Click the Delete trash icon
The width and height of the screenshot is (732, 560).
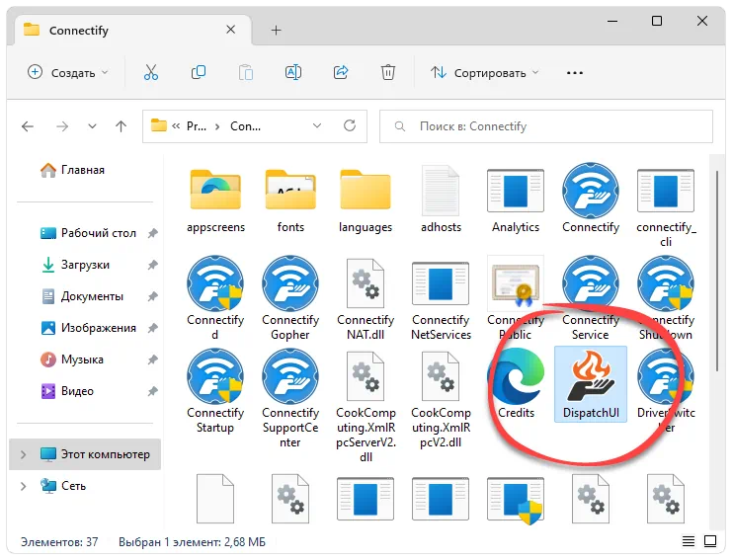point(388,72)
